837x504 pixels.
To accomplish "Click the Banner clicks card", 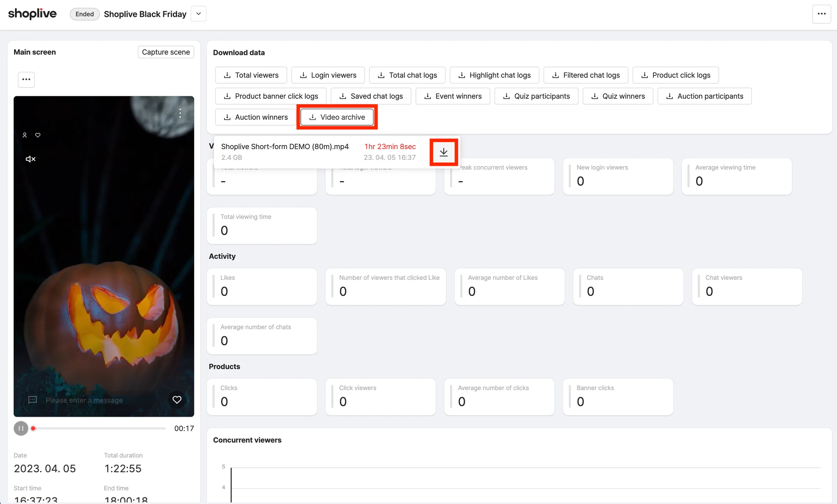I will pyautogui.click(x=618, y=397).
